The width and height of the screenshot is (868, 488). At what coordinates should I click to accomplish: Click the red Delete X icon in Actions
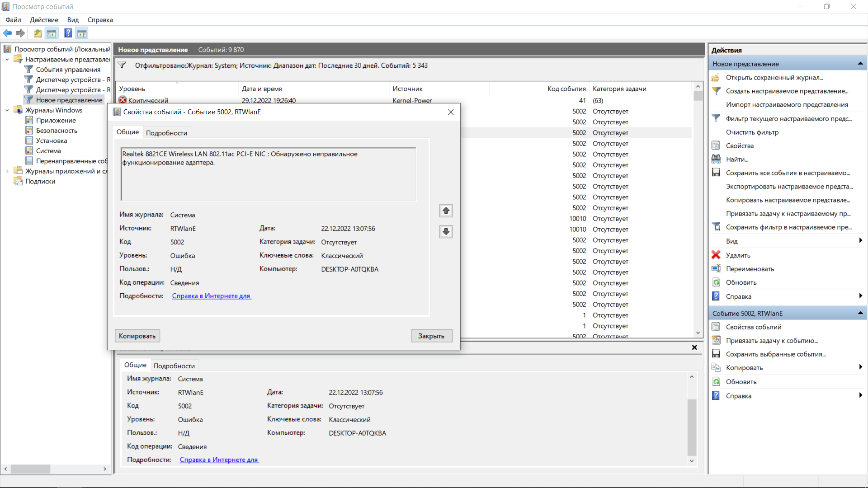(716, 255)
